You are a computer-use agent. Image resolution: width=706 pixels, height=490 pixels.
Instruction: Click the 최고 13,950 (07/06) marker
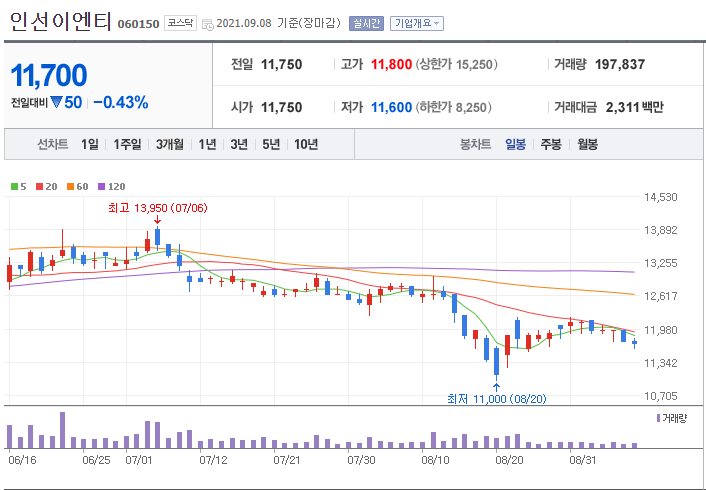[x=158, y=208]
